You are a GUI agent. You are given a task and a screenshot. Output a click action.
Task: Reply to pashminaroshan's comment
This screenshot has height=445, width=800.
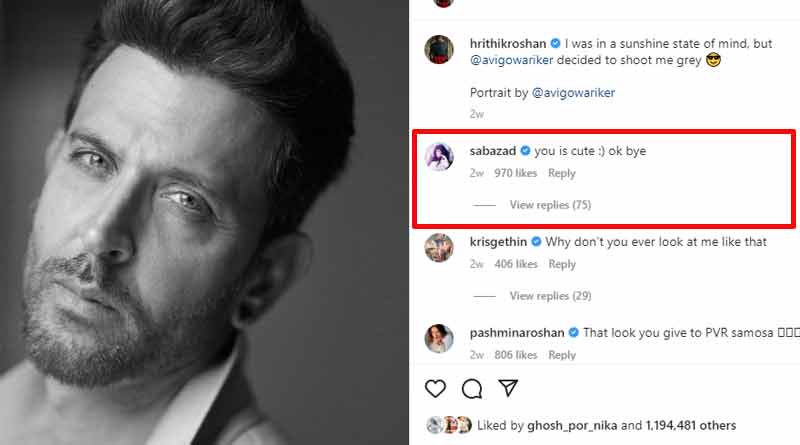coord(562,355)
